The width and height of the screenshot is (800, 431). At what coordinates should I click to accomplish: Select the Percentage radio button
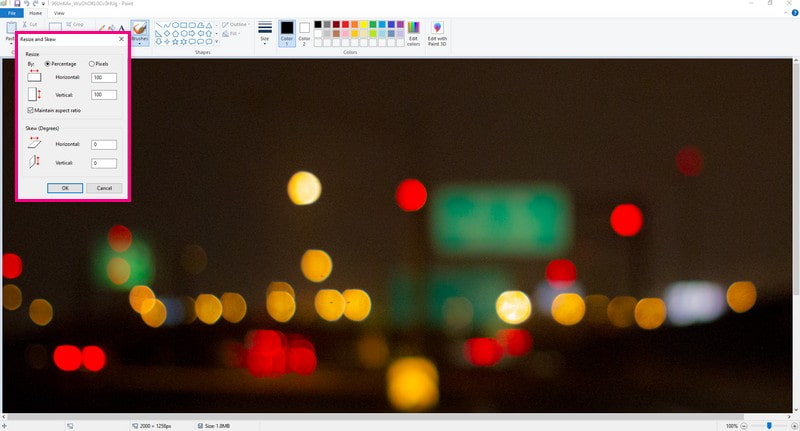(x=47, y=64)
